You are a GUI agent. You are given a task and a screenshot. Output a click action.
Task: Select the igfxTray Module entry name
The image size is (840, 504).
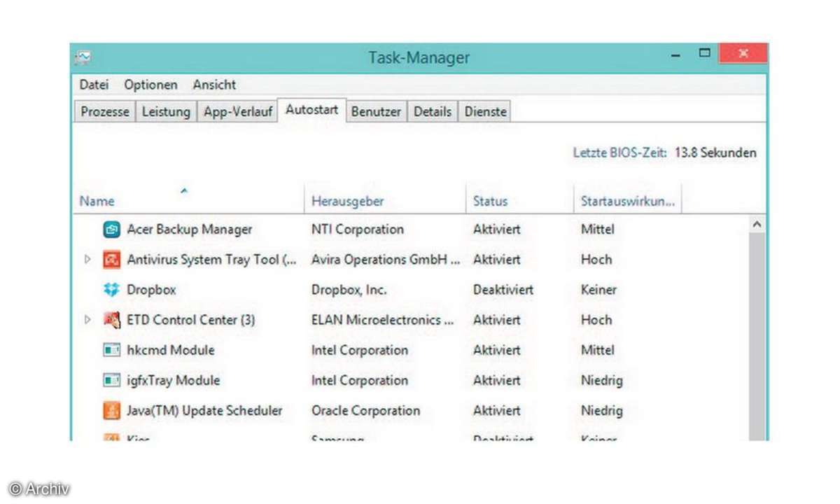[x=173, y=380]
